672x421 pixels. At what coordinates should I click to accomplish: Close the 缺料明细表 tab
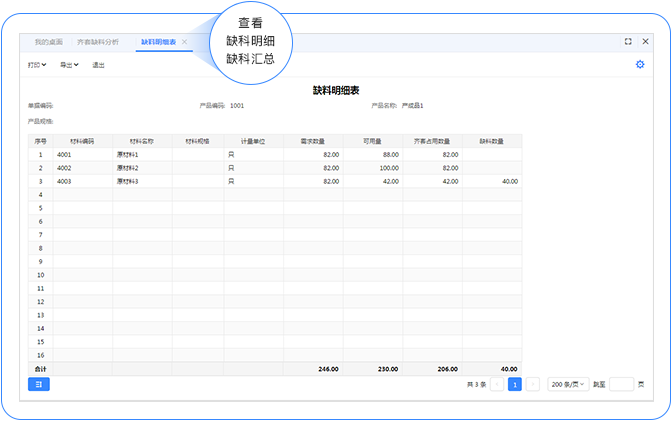(185, 42)
